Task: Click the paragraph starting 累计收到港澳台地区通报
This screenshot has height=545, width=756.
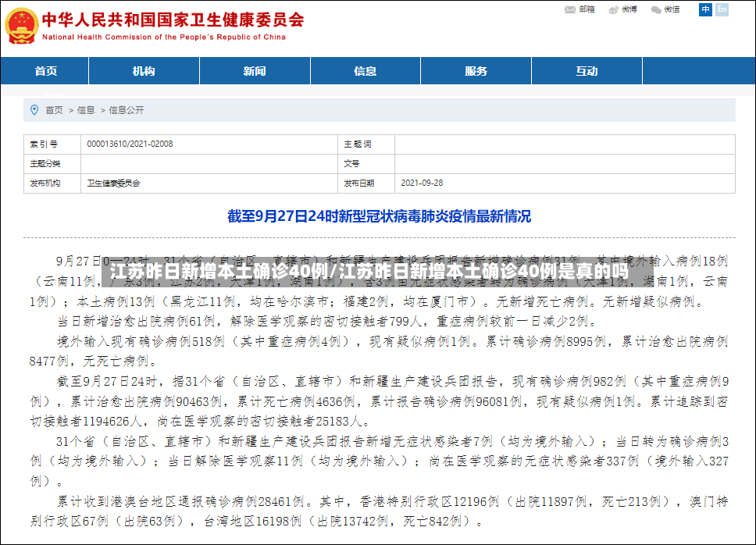Action: click(x=379, y=511)
